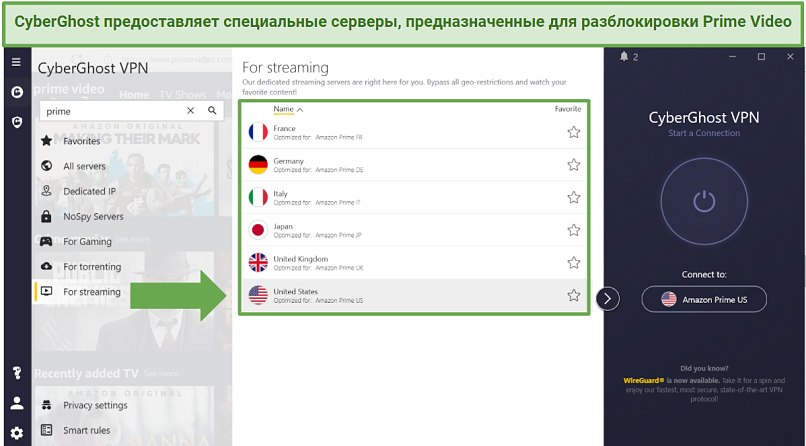Click the WireGuard tip link
The height and width of the screenshot is (446, 806).
644,381
